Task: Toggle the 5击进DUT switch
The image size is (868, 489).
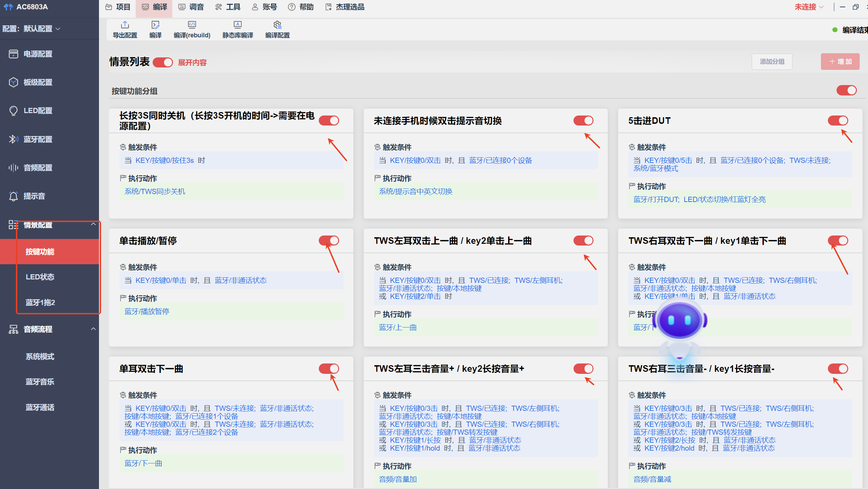Action: point(838,121)
